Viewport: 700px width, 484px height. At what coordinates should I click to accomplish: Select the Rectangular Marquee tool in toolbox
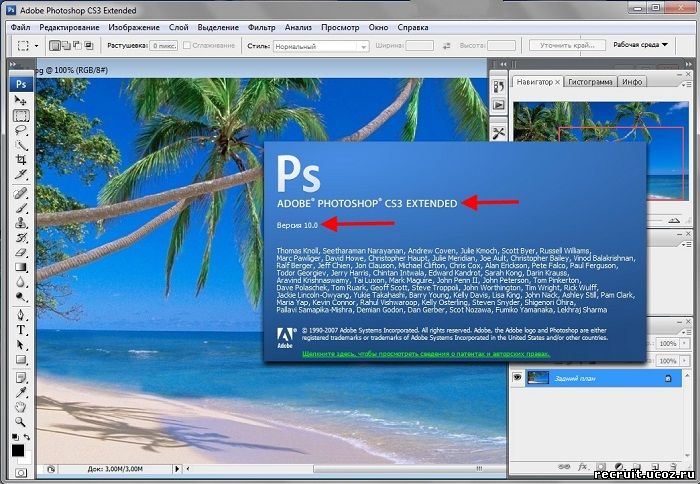21,116
